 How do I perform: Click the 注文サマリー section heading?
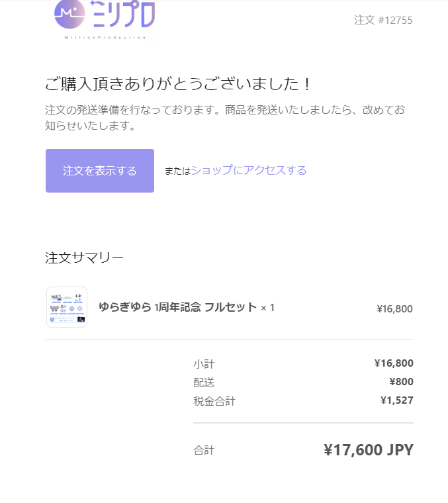[84, 258]
